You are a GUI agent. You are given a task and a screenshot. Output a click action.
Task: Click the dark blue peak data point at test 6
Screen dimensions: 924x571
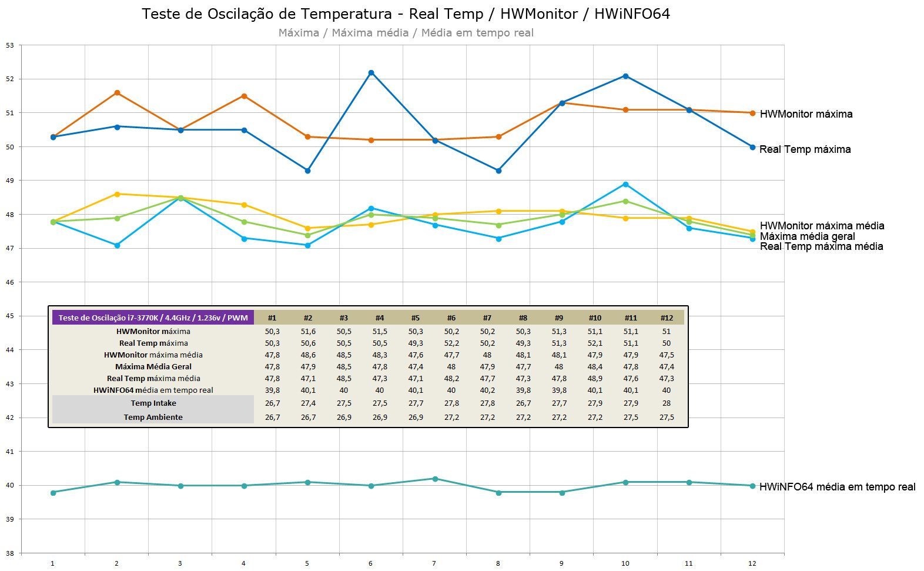coord(371,73)
